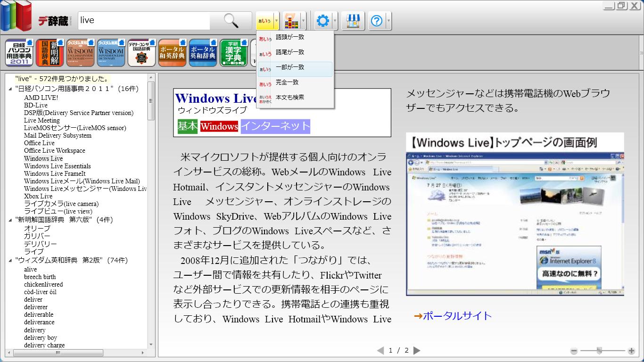This screenshot has width=644, height=362.
Task: Select the Wisdom English-Japanese dictionary icon
Action: coord(80,53)
